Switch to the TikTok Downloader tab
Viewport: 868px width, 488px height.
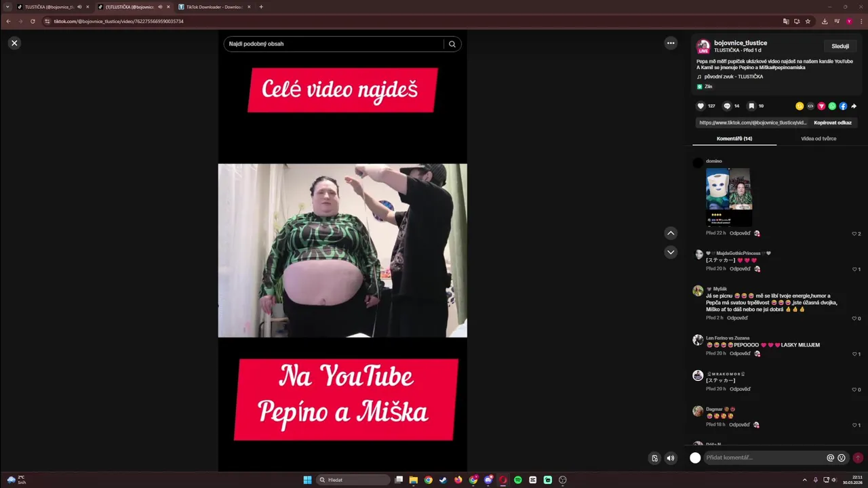coord(214,7)
